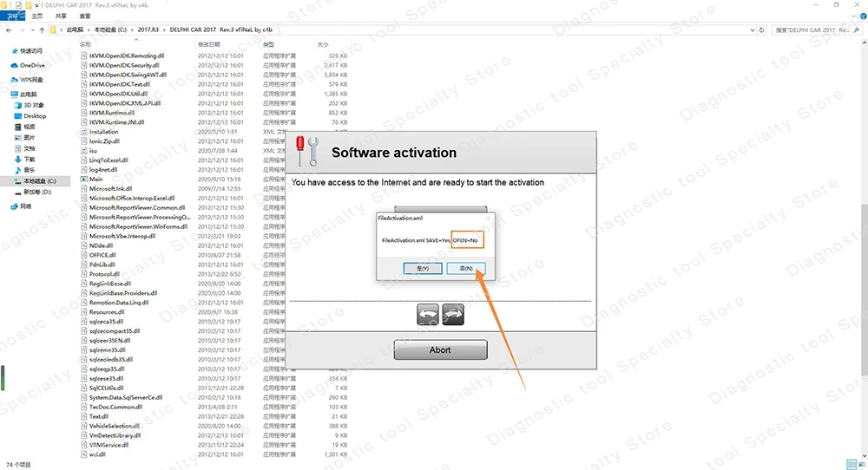Click the search magnifier icon in Explorer

pos(857,29)
